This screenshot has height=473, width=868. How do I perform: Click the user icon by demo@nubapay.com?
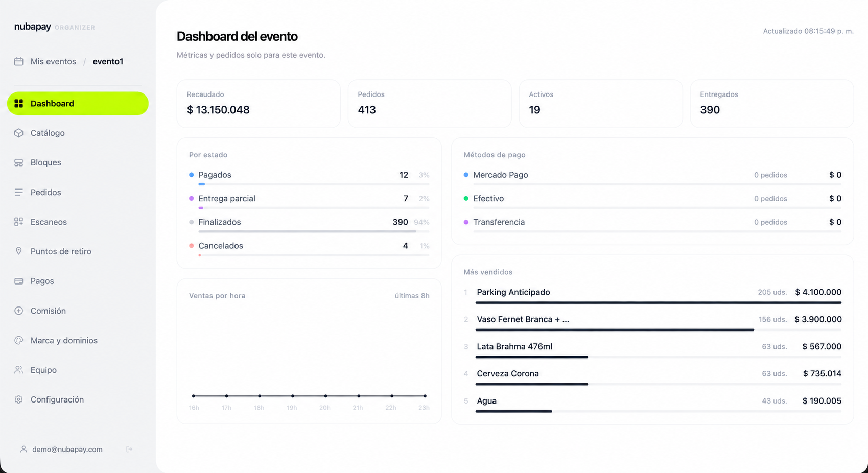pyautogui.click(x=24, y=450)
